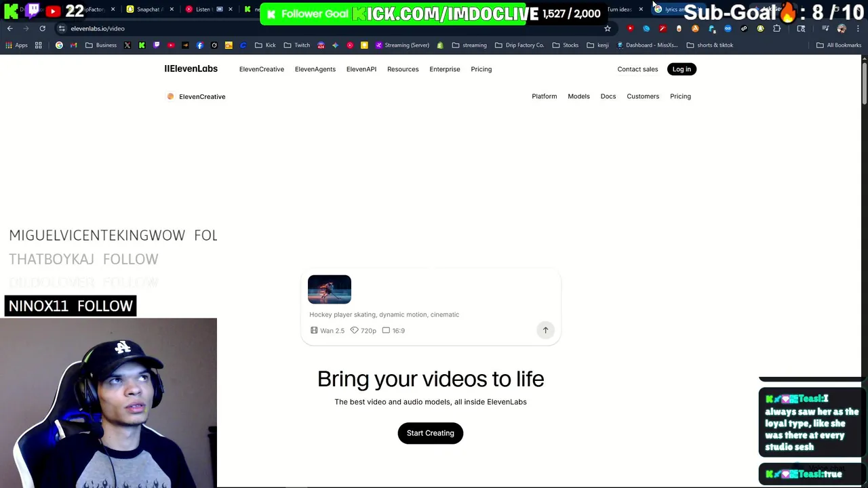The height and width of the screenshot is (488, 868).
Task: Open the Extensions puzzle-piece icon
Action: coord(776,28)
